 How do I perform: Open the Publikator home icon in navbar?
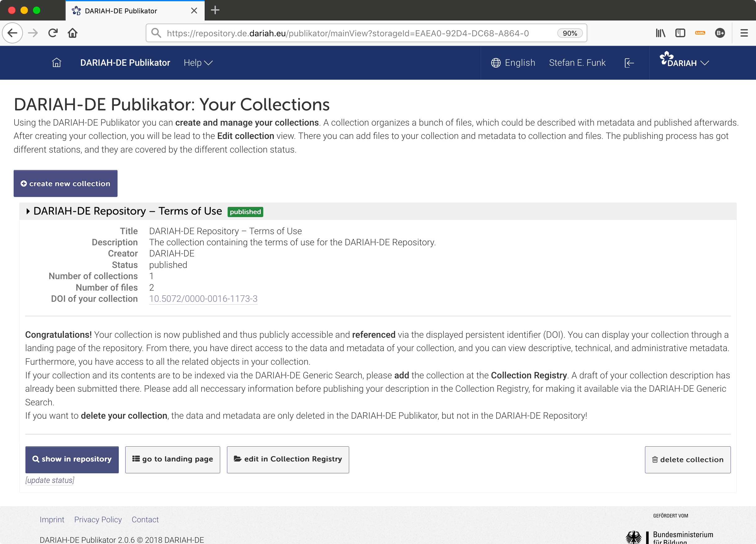[56, 62]
